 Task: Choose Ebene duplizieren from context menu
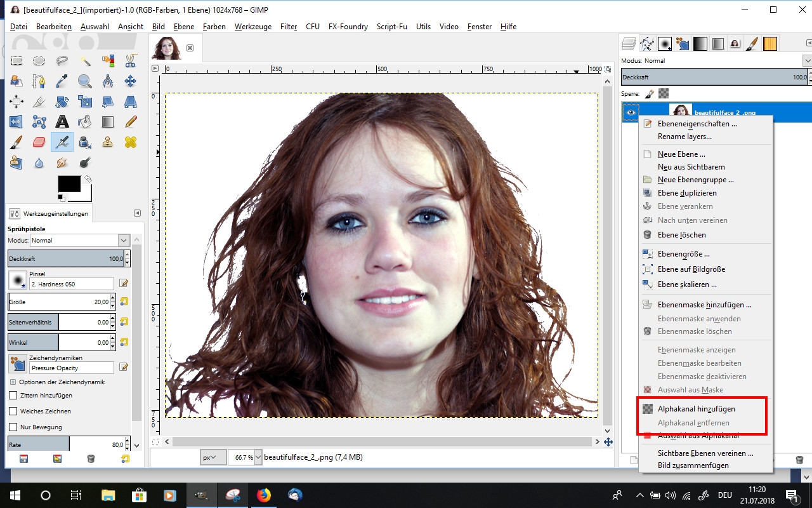click(x=687, y=193)
